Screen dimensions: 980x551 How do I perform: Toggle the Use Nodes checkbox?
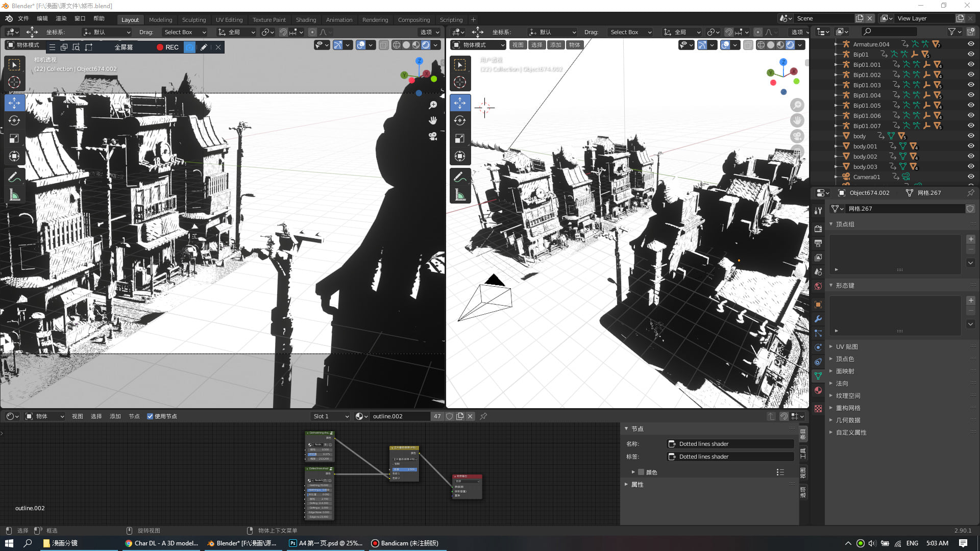point(150,416)
